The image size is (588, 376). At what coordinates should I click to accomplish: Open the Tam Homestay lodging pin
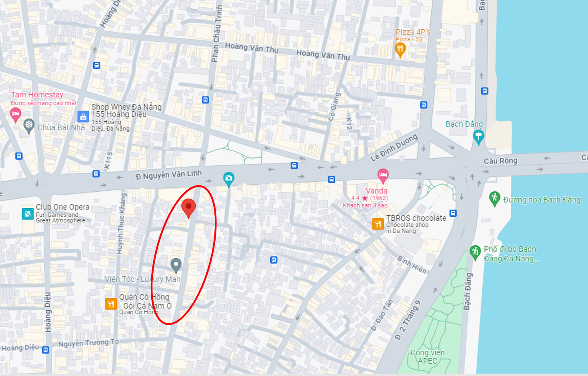click(x=16, y=115)
